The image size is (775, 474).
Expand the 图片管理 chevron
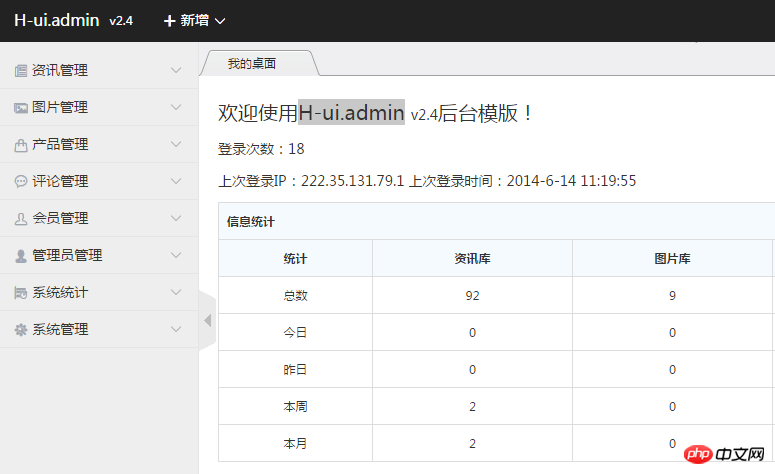(176, 107)
